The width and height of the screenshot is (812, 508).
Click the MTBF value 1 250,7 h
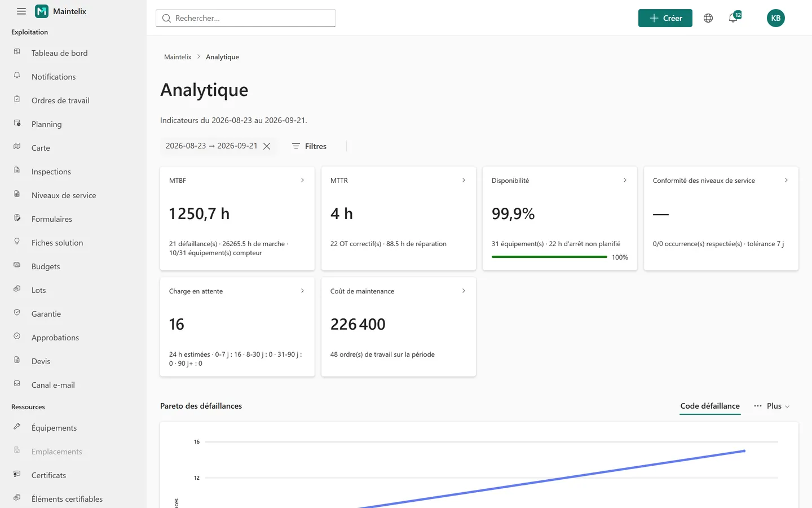pos(199,214)
